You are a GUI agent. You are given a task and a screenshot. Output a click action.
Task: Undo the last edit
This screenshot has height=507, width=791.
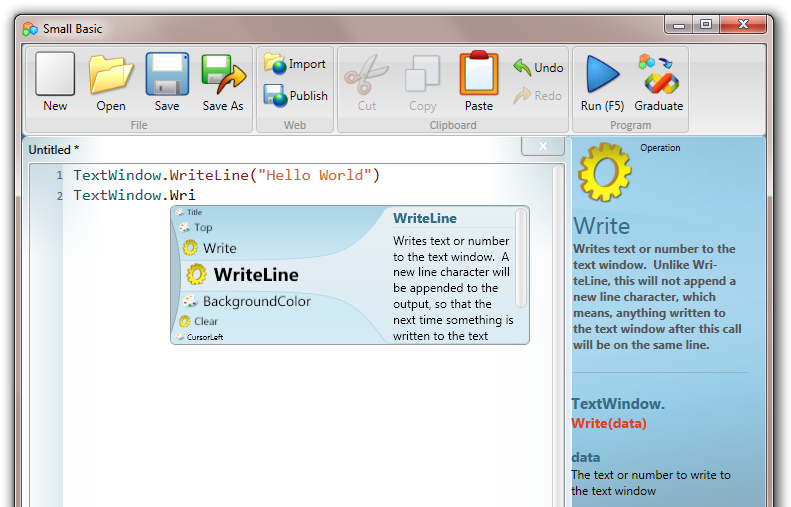tap(538, 67)
